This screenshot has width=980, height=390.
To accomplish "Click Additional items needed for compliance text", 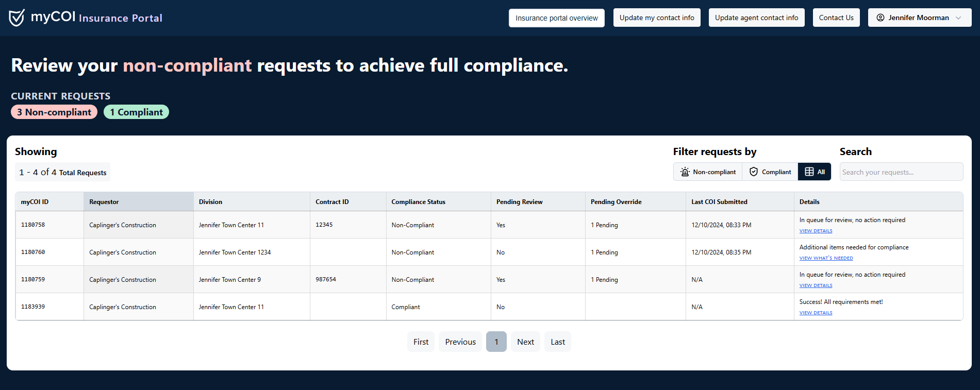I will (854, 247).
